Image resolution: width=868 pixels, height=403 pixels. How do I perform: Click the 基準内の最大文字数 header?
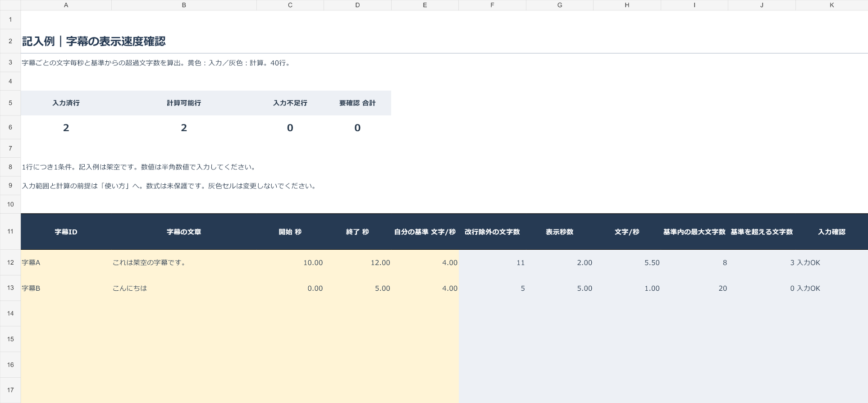(694, 232)
